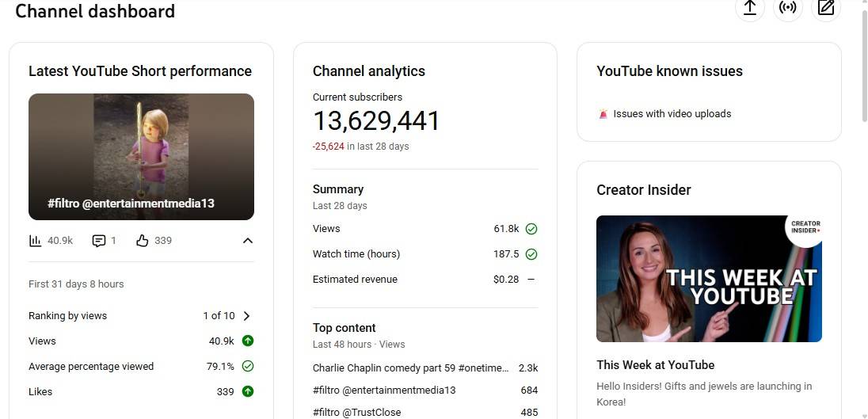
Task: Open #filtro @TrustClose in Top content
Action: click(x=357, y=413)
